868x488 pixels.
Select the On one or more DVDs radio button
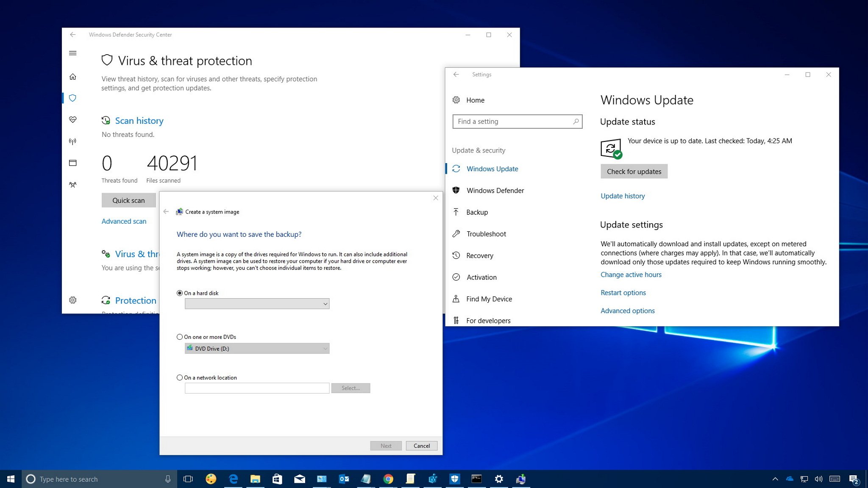coord(179,337)
